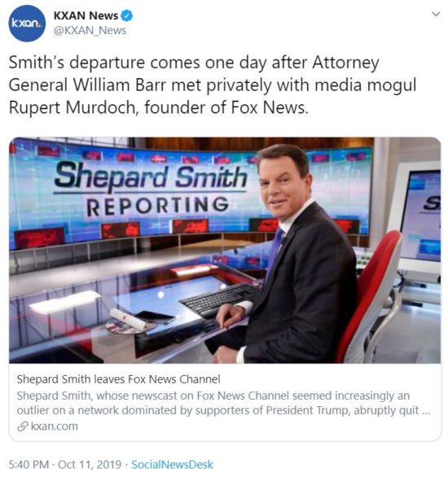448x477 pixels.
Task: Open the 5:40 PM Oct 11, 2019 timestamp
Action: (65, 465)
